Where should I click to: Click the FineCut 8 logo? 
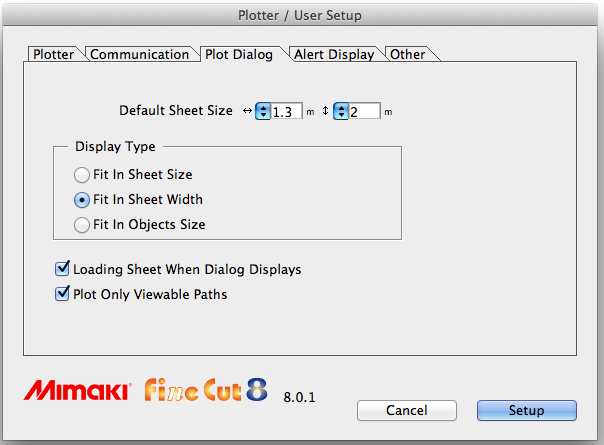tap(205, 390)
